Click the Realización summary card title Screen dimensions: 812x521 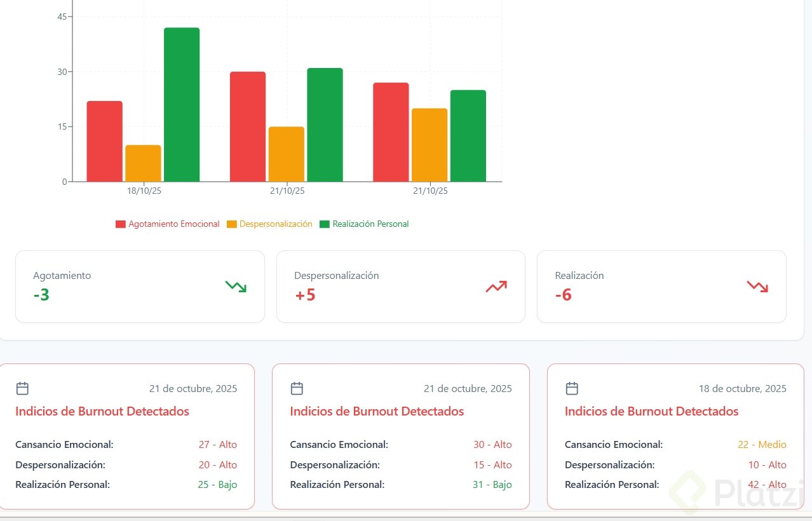tap(579, 276)
